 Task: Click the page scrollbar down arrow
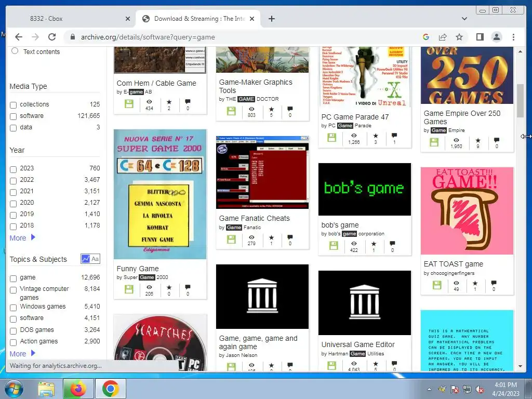point(521,366)
